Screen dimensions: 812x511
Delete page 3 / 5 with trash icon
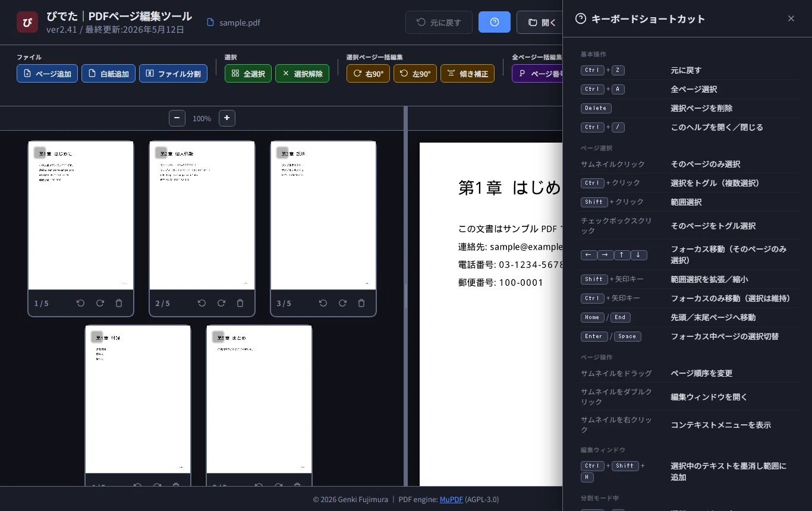tap(361, 303)
